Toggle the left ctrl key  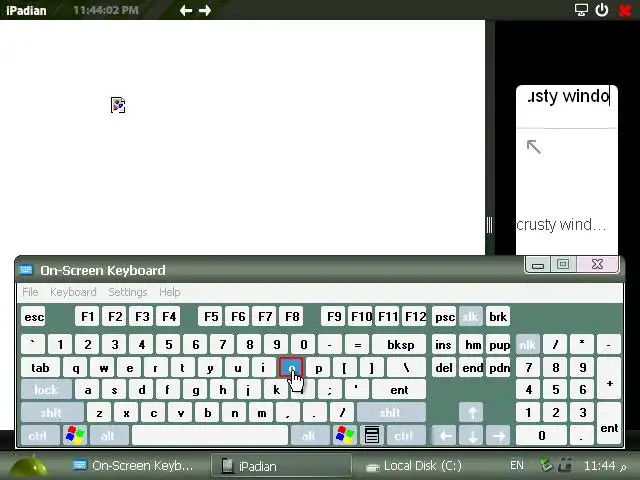click(x=39, y=436)
